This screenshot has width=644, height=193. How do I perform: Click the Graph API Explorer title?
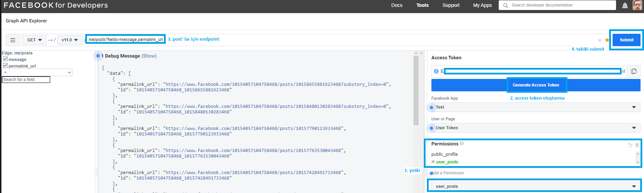tap(27, 21)
